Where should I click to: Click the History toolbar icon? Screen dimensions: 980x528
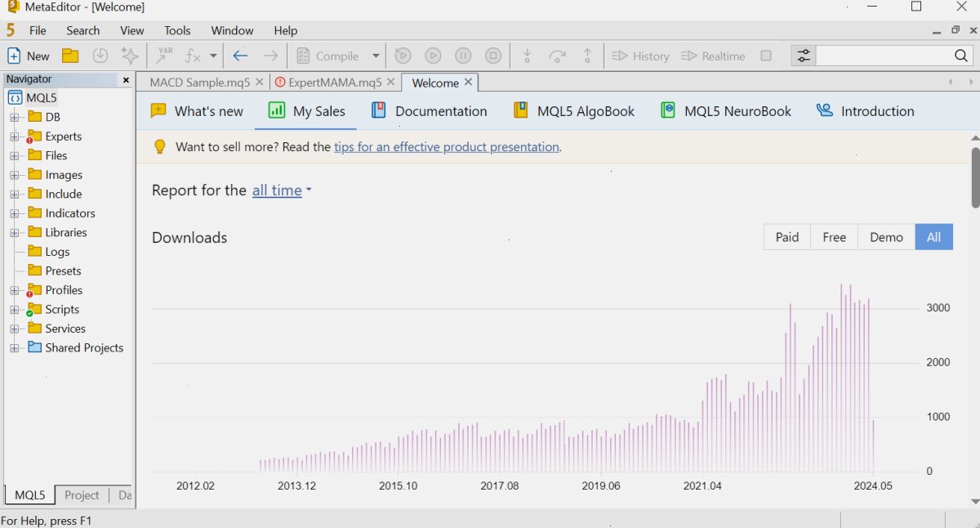click(641, 56)
